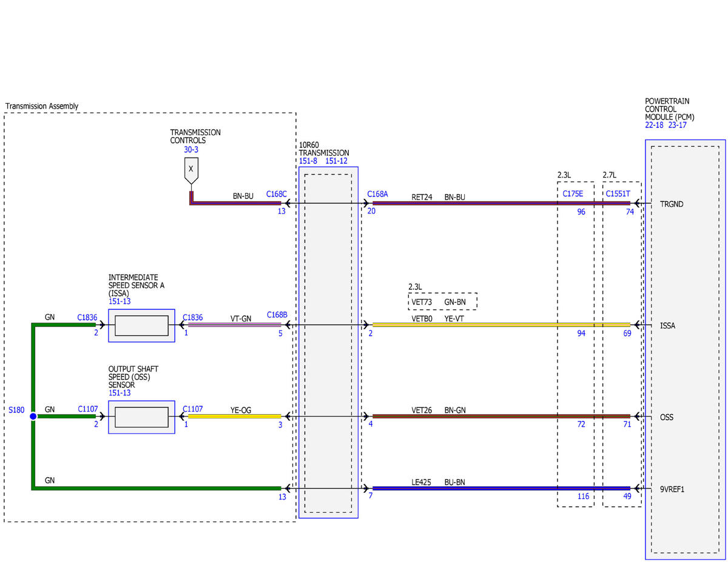The width and height of the screenshot is (728, 562).
Task: Click pin number 20 under C168A
Action: 371,212
